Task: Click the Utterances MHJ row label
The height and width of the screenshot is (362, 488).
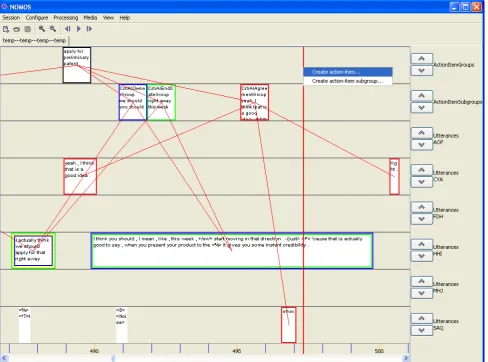Action: click(446, 287)
